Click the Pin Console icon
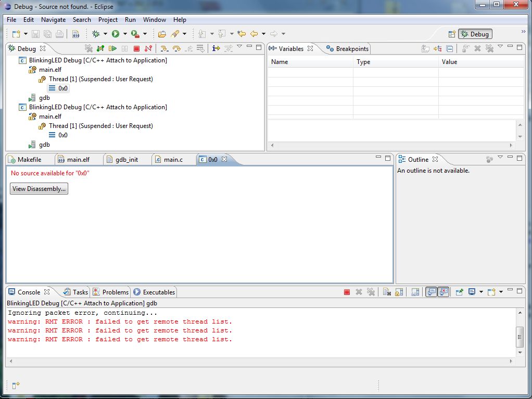This screenshot has width=532, height=399. pos(460,292)
